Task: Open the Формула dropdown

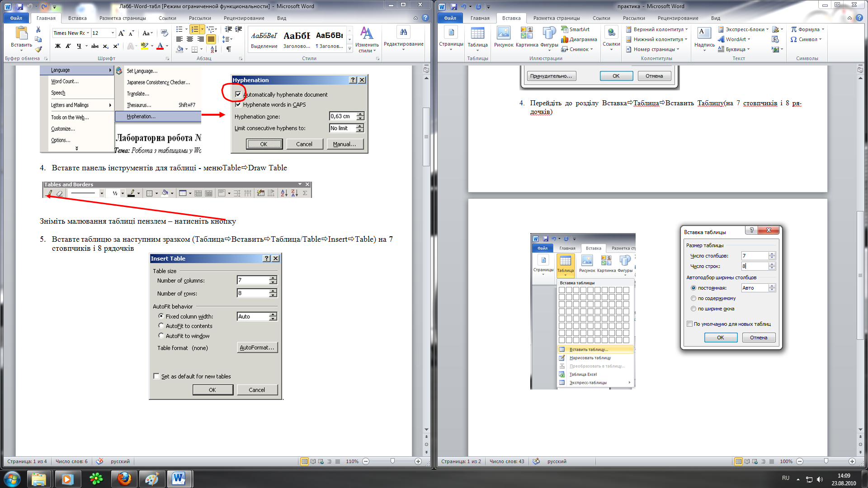Action: [807, 29]
